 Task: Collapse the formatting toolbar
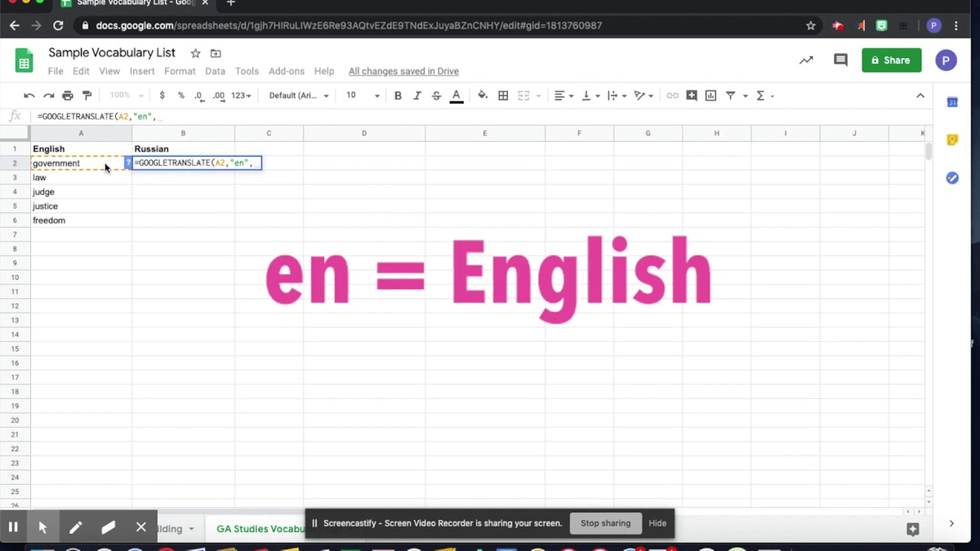click(920, 96)
